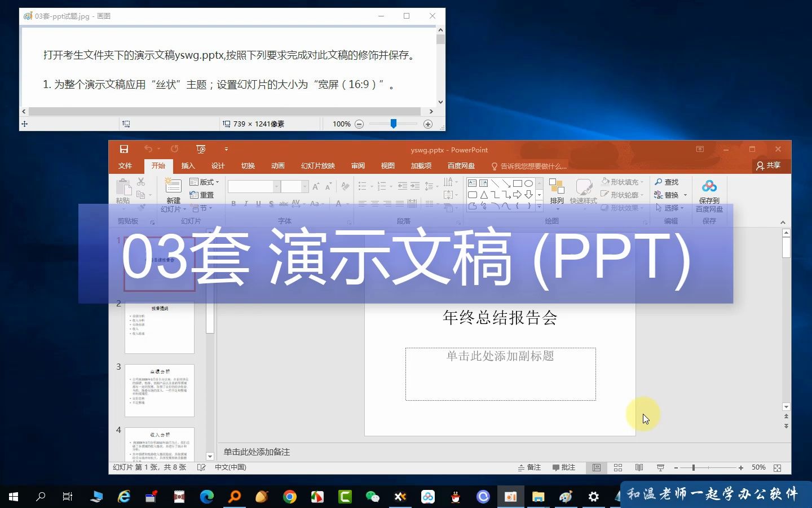Screen dimensions: 812x508
Task: Apply Underline to selected text
Action: pos(258,203)
